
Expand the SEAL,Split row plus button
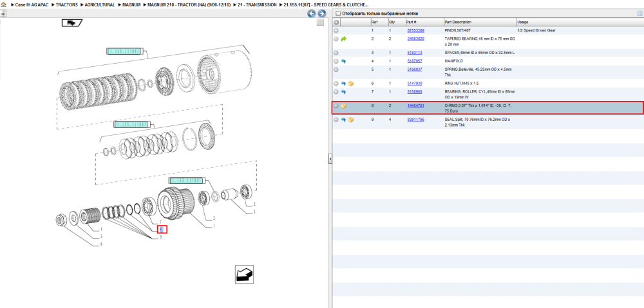pos(336,120)
